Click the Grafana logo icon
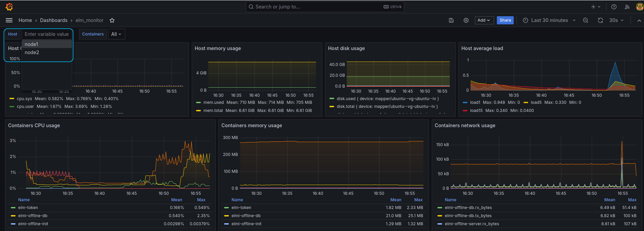 point(9,7)
